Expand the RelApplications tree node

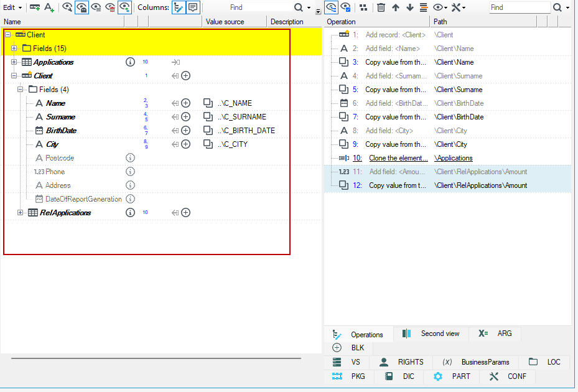click(x=21, y=212)
